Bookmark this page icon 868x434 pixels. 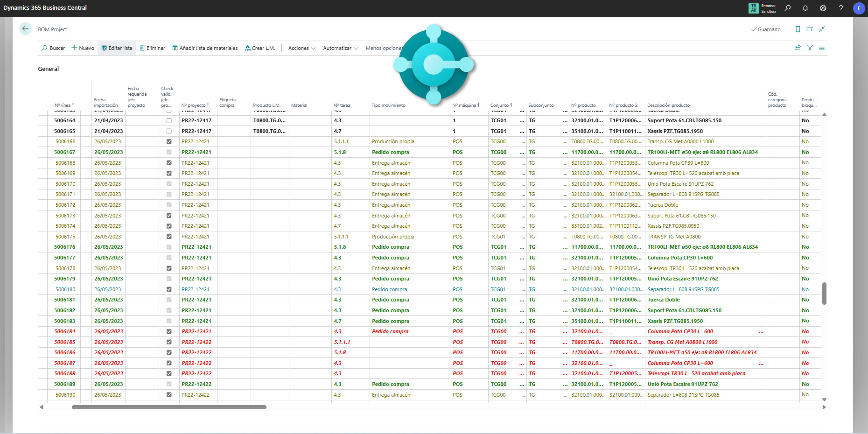coord(798,29)
